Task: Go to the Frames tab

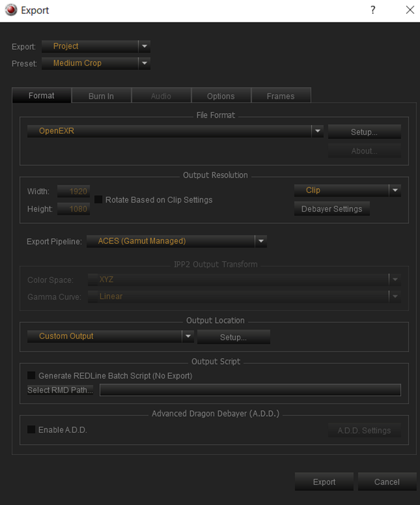Action: click(x=281, y=96)
